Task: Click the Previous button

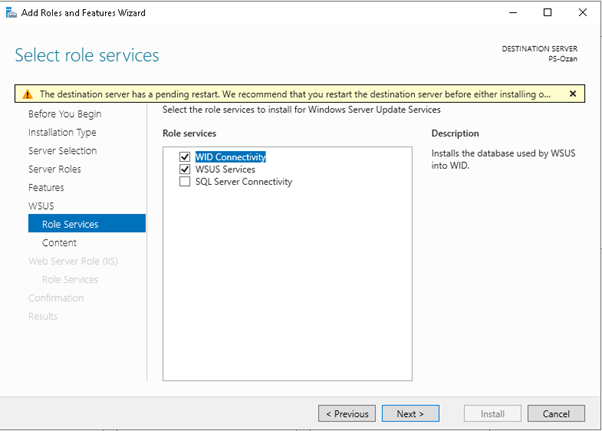Action: tap(346, 413)
